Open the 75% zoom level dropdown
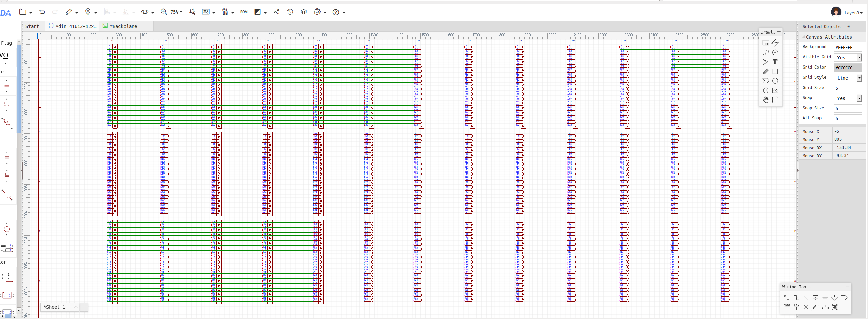 [176, 12]
